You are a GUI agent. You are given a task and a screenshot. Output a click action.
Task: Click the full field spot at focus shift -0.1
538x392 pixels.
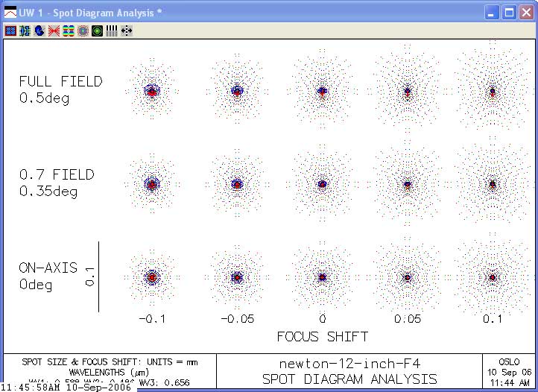(x=152, y=92)
